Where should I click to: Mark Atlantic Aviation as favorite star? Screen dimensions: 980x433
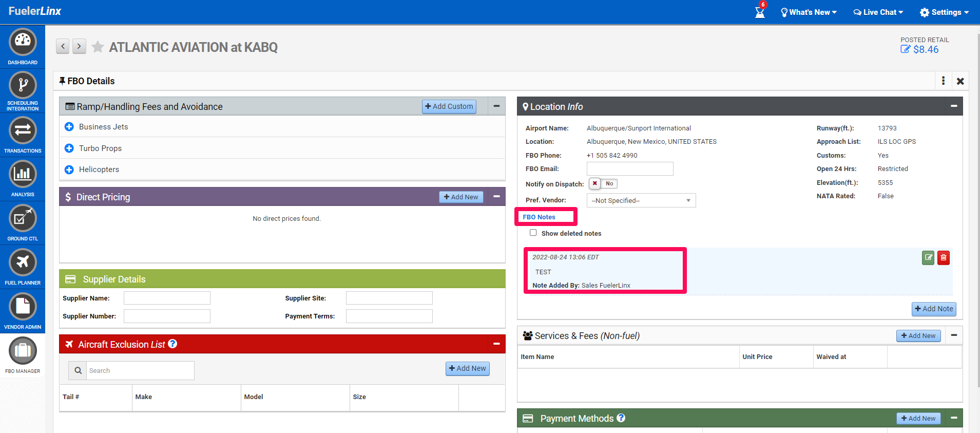click(98, 47)
